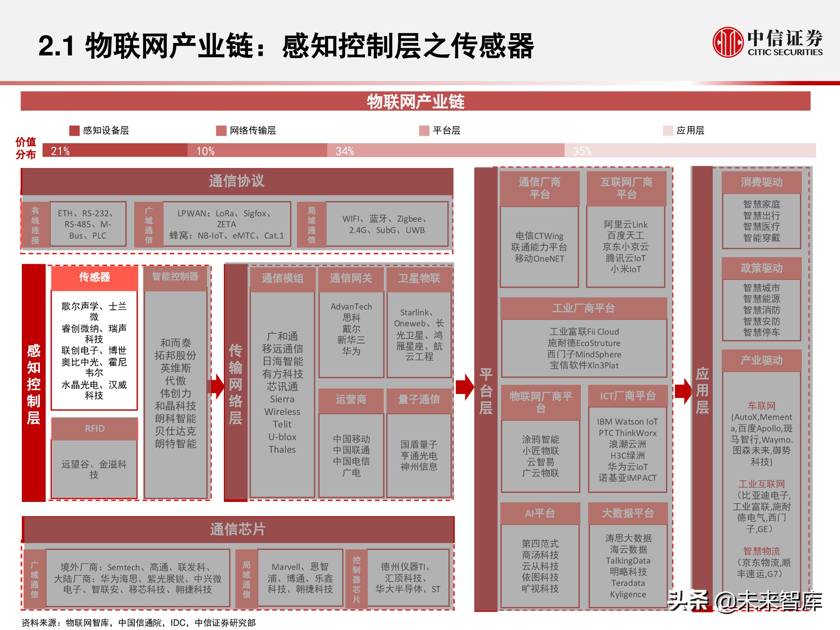Screen dimensions: 840x630
Task: Select the 10% value bar segment
Action: pos(257,150)
